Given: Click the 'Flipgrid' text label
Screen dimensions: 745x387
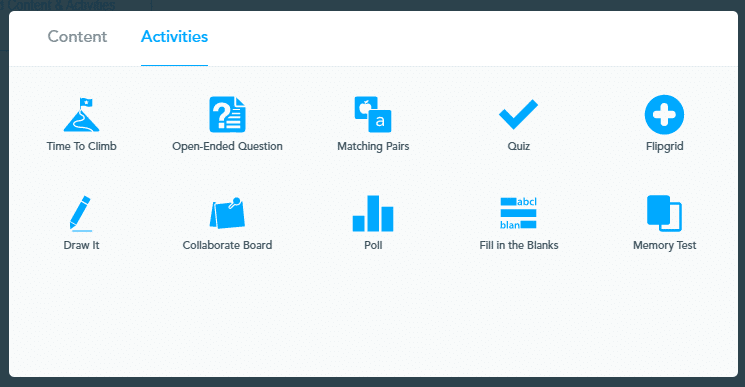Looking at the screenshot, I should [x=664, y=146].
